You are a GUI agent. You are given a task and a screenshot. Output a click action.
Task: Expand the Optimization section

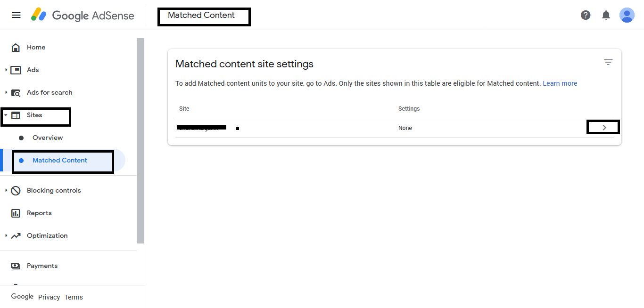[x=6, y=235]
